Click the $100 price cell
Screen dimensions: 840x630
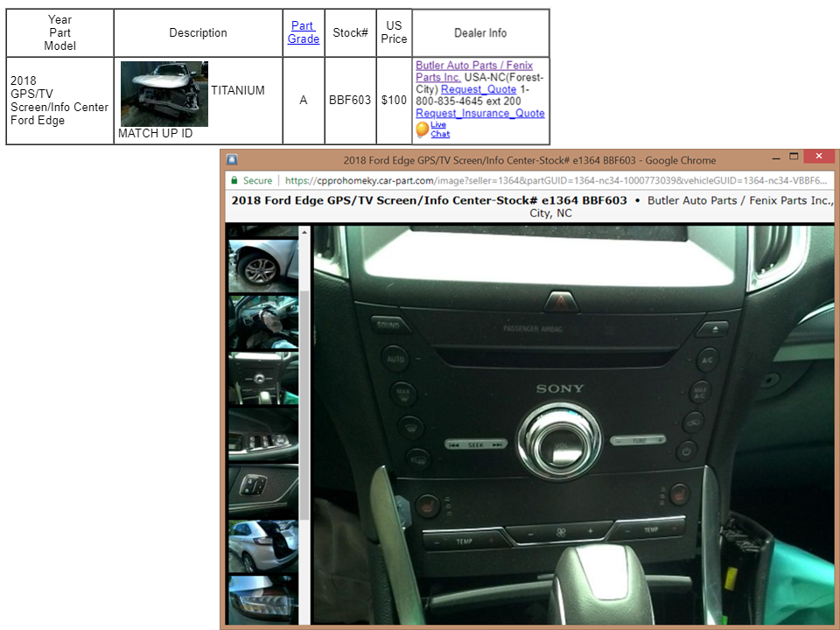coord(394,100)
